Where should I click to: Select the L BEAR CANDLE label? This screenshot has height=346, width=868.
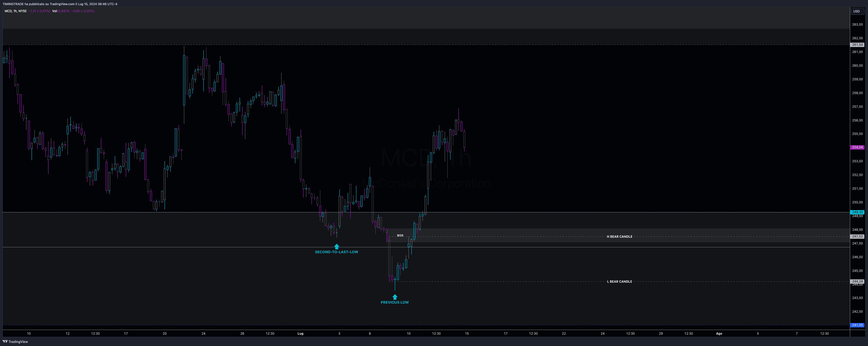pos(619,281)
